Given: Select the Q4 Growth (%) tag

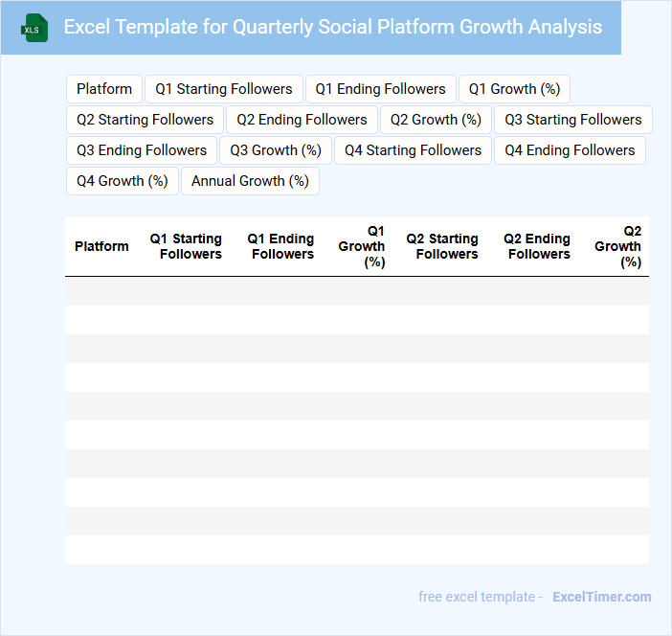Looking at the screenshot, I should click(123, 181).
